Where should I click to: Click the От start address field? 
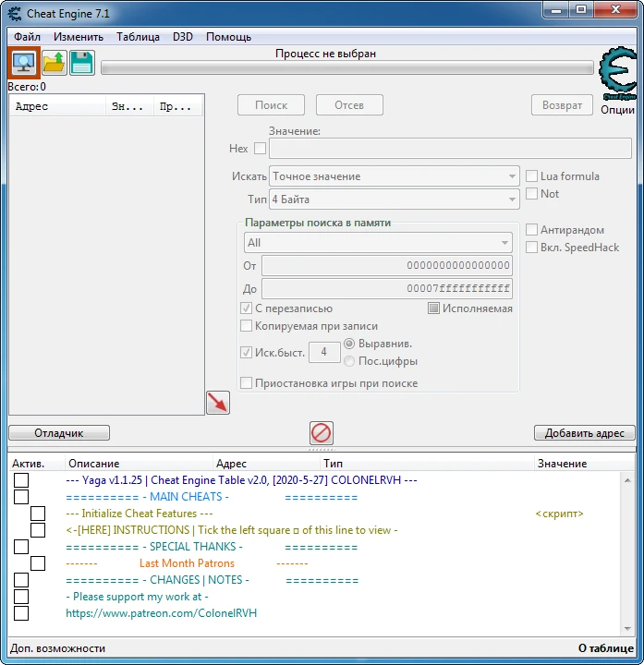pos(387,266)
